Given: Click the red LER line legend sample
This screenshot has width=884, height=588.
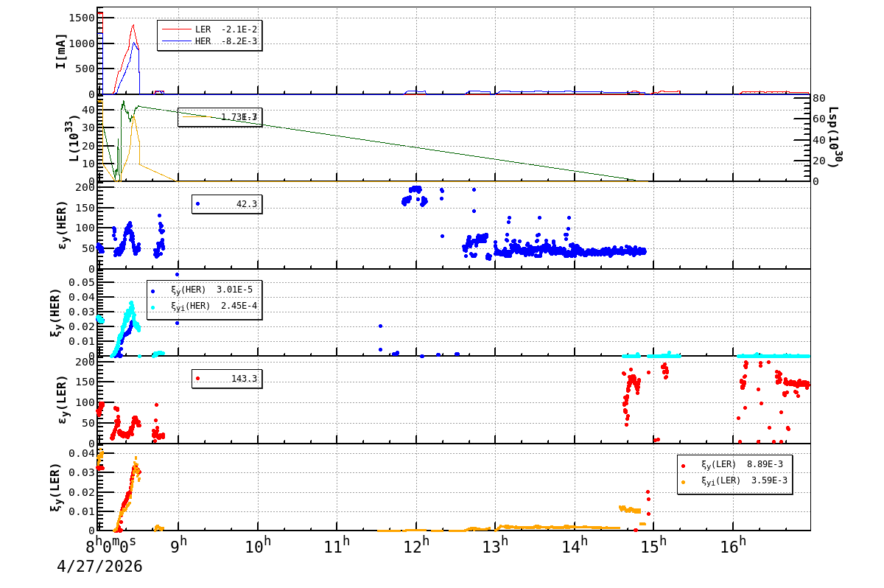Looking at the screenshot, I should click(176, 29).
